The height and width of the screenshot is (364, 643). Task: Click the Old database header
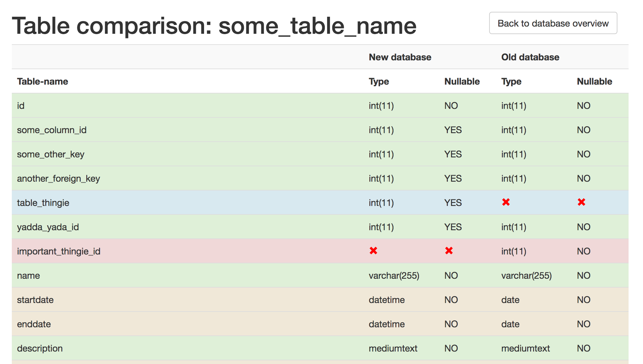click(x=530, y=57)
